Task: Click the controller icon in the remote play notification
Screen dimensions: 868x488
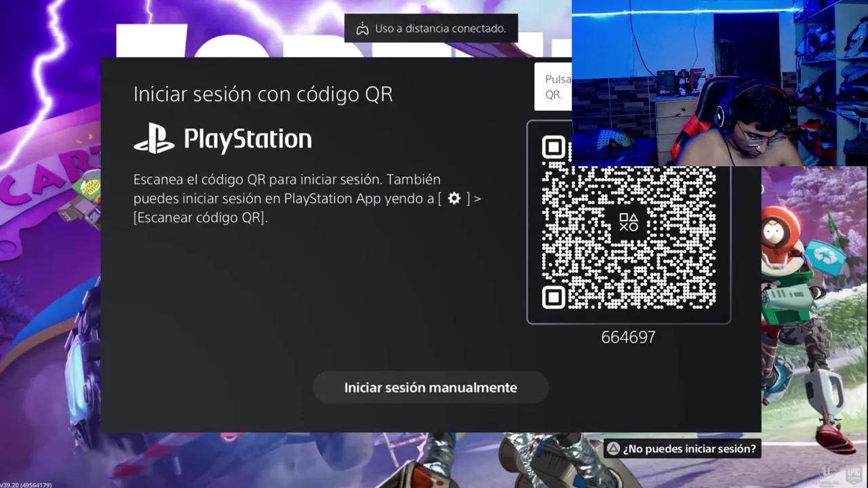Action: point(363,28)
